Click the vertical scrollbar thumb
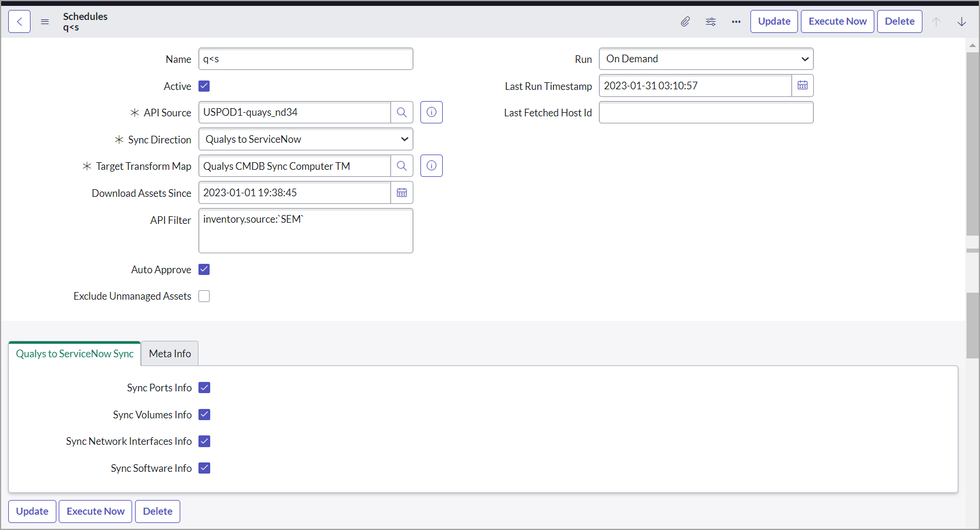980x530 pixels. (972, 144)
